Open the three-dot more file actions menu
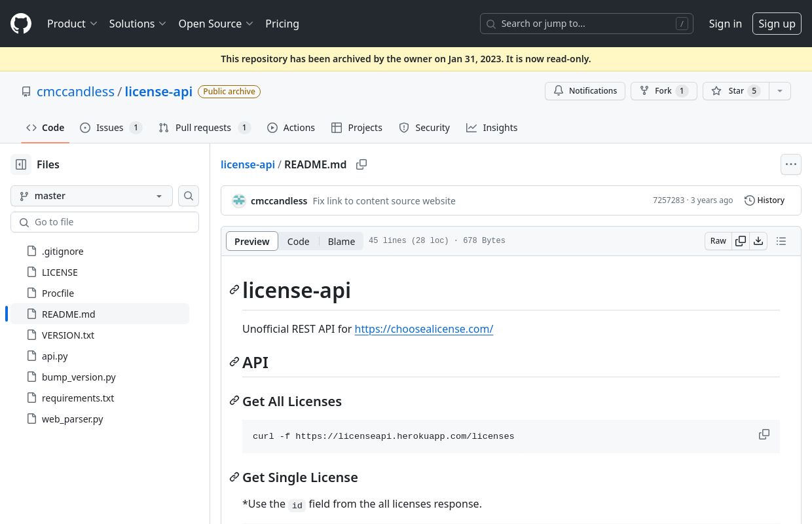This screenshot has width=812, height=524. tap(790, 164)
